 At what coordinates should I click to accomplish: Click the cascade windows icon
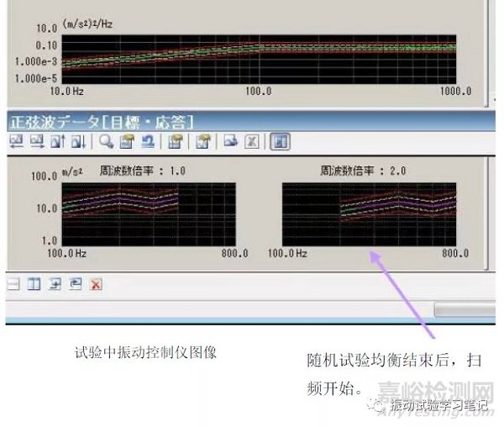click(x=76, y=284)
